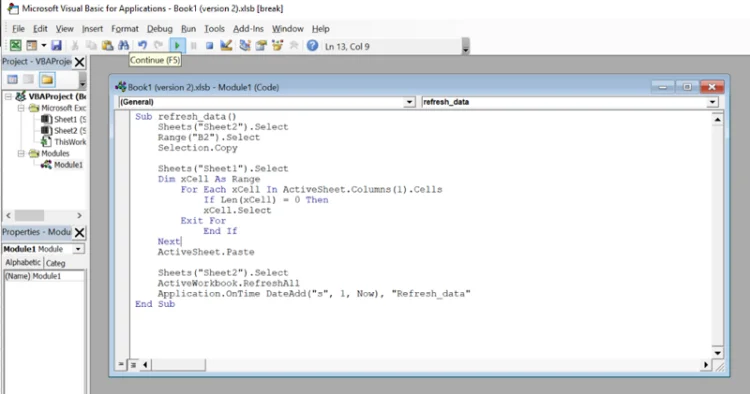Click the Toolbox toolbar icon
Viewport: 750px width, 394px height.
(294, 45)
